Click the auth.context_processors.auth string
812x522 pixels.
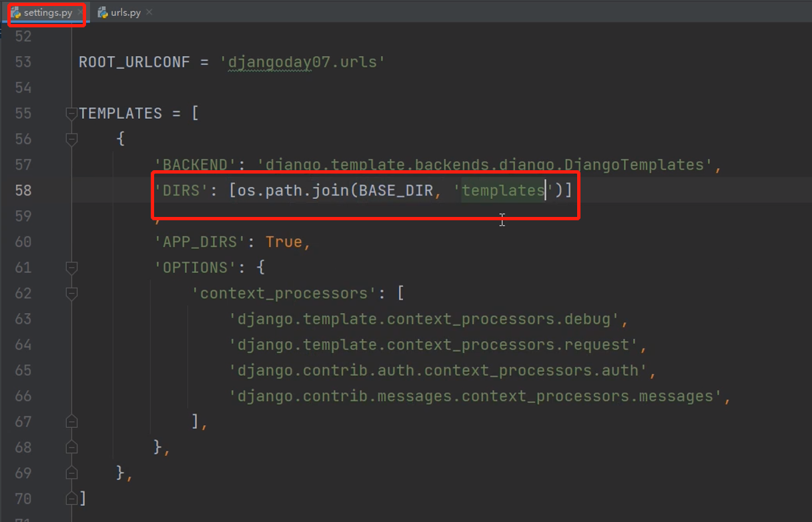[438, 370]
